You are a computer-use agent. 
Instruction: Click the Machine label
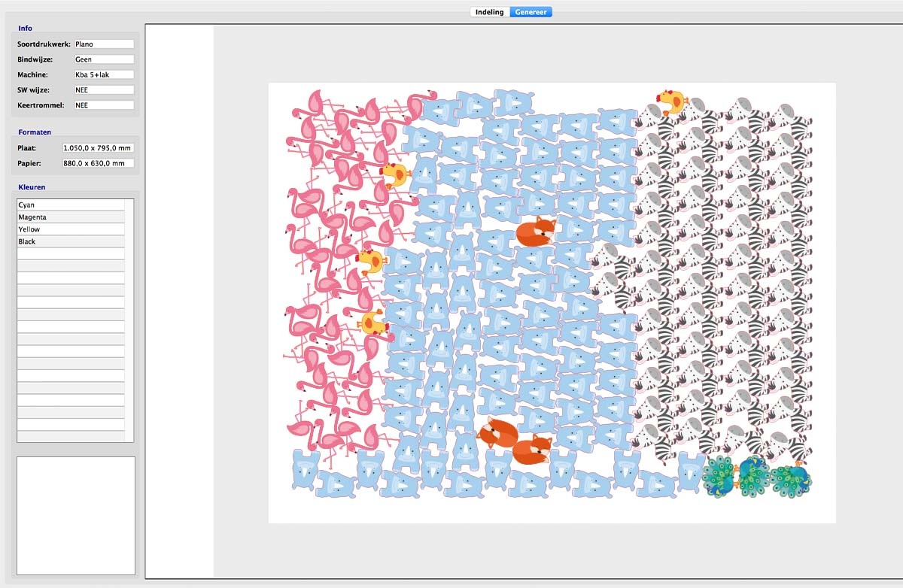32,74
